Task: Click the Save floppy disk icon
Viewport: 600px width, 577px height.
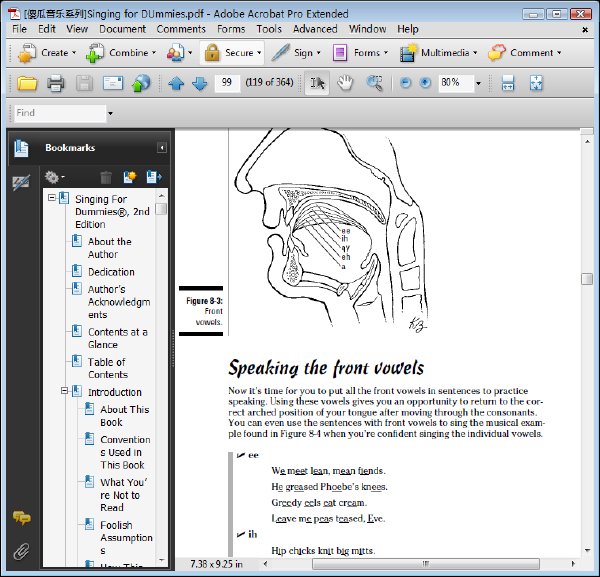Action: (x=84, y=83)
